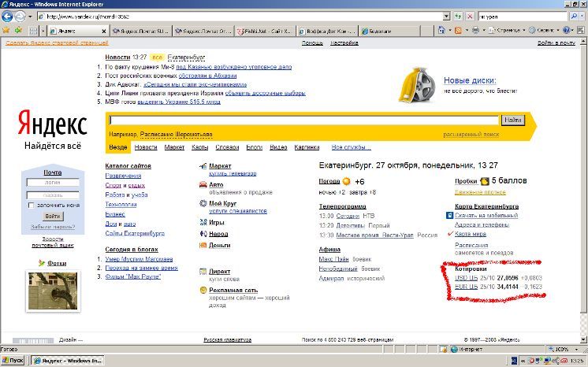Open the Все службы link
The height and width of the screenshot is (367, 588).
(351, 147)
